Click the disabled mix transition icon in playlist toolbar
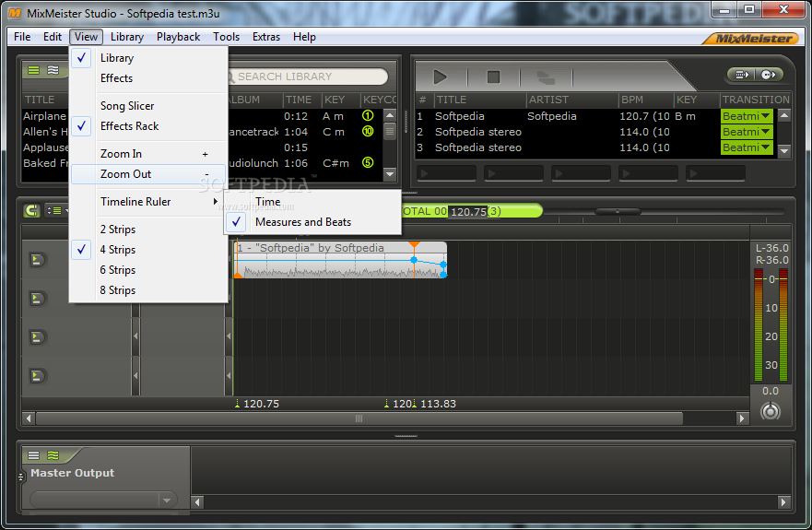 pos(546,77)
